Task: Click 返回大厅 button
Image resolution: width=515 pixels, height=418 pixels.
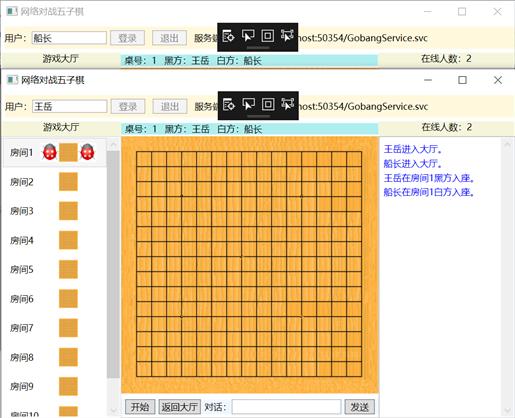Action: 180,407
